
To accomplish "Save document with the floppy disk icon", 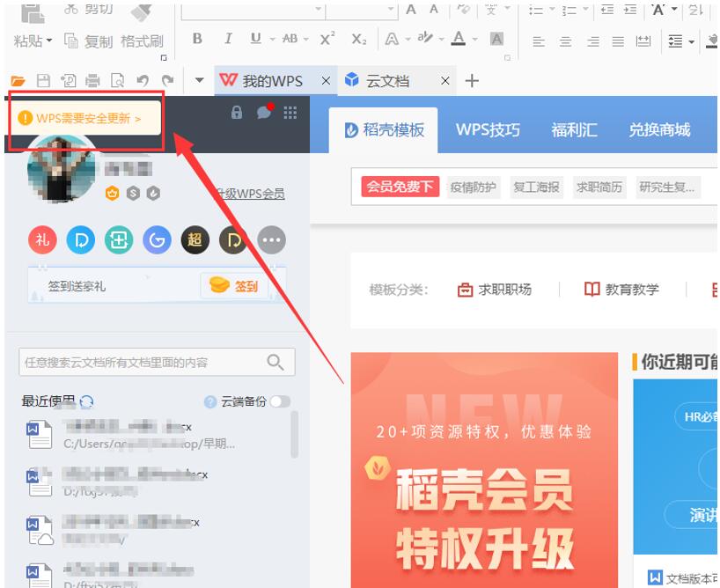I will [x=43, y=81].
